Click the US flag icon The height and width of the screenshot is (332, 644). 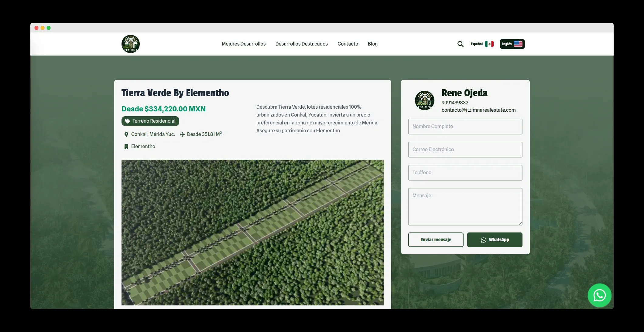click(518, 44)
